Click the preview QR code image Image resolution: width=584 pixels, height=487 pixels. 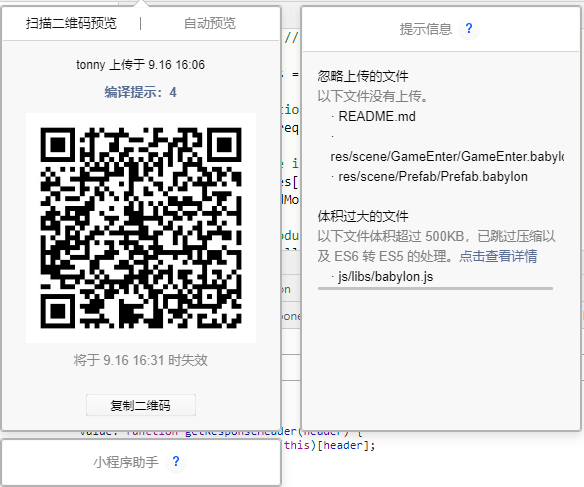(x=141, y=228)
